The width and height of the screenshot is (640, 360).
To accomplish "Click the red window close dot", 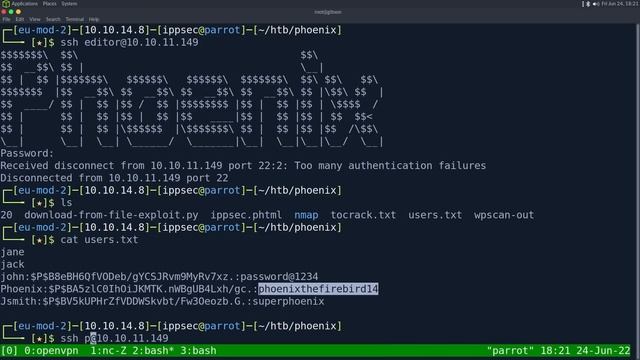I will click(4, 12).
